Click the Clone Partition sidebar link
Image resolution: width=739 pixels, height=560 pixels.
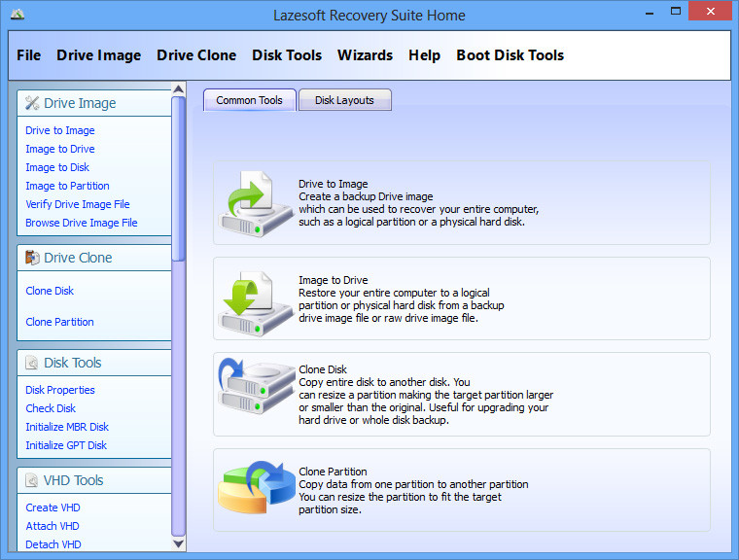click(x=60, y=322)
